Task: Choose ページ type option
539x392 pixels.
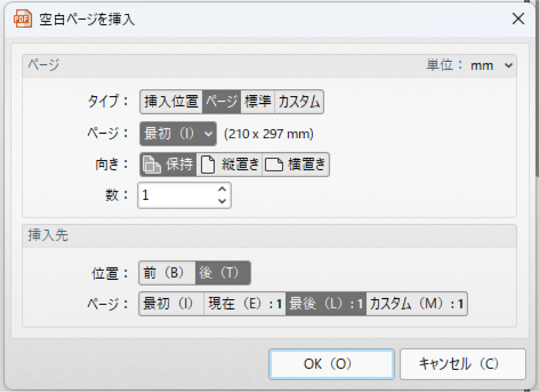Action: click(x=221, y=102)
